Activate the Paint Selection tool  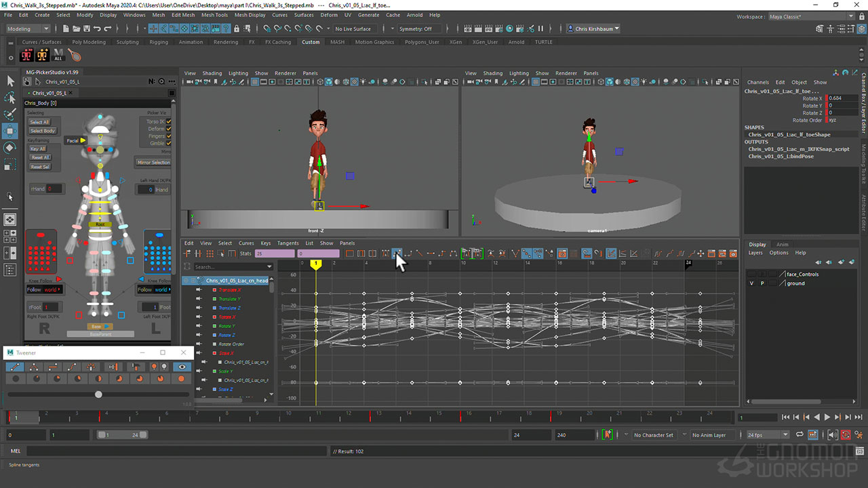[10, 114]
